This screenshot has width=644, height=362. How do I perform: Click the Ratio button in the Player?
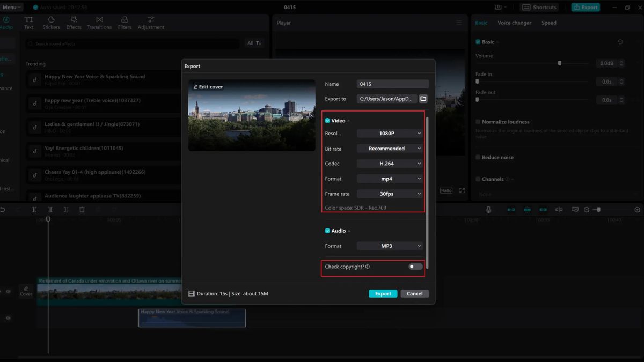tap(447, 190)
